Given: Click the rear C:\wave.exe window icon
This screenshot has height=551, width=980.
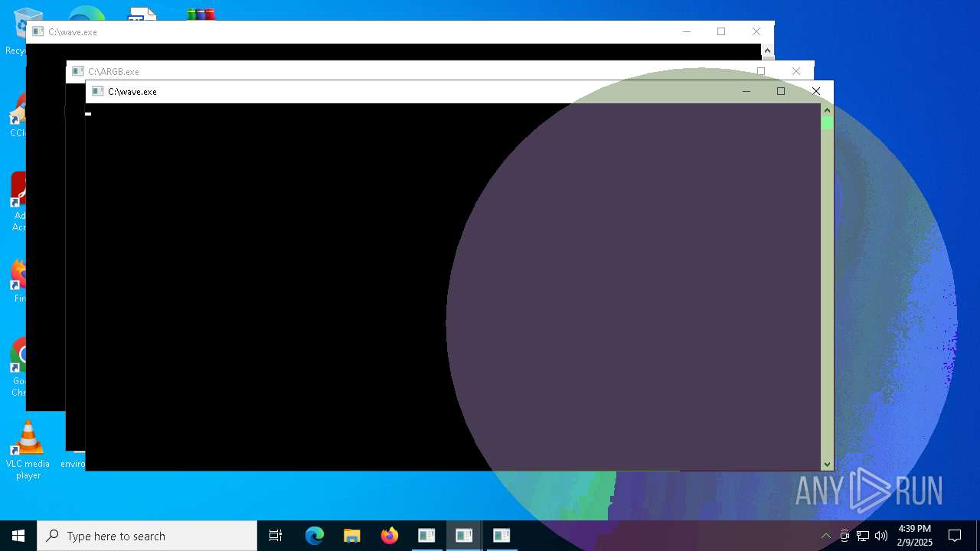Looking at the screenshot, I should pyautogui.click(x=38, y=31).
